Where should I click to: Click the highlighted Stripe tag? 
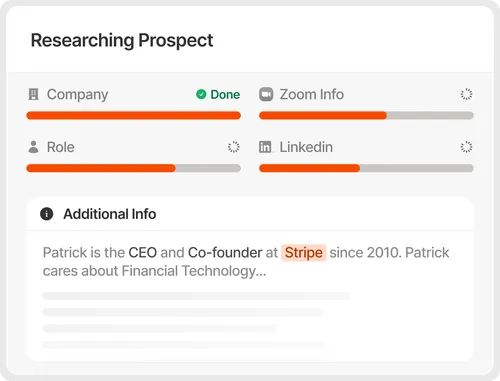click(304, 253)
